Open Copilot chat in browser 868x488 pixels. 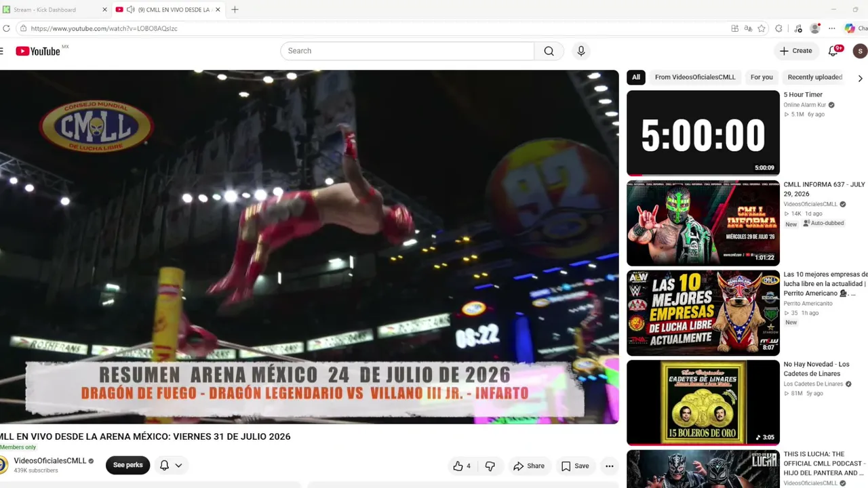(x=855, y=28)
